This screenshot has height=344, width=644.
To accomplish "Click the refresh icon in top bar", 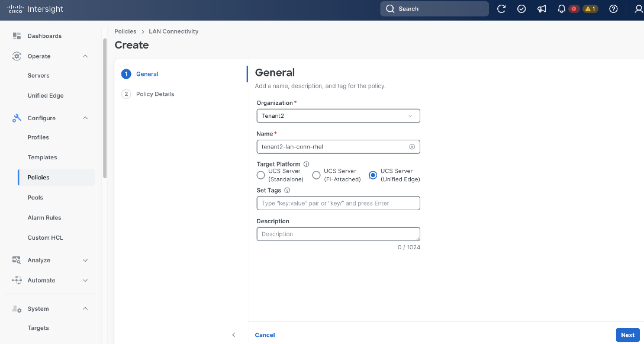I will [x=501, y=9].
